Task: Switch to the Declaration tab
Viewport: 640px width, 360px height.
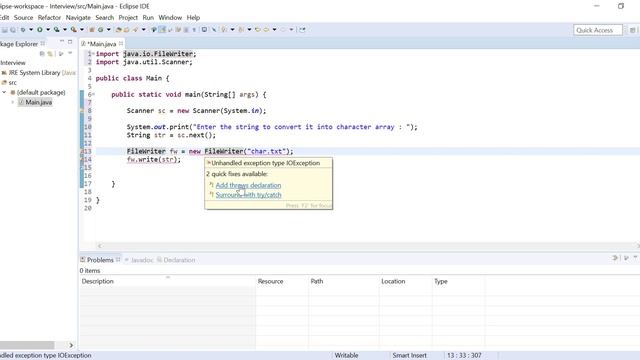Action: click(176, 260)
